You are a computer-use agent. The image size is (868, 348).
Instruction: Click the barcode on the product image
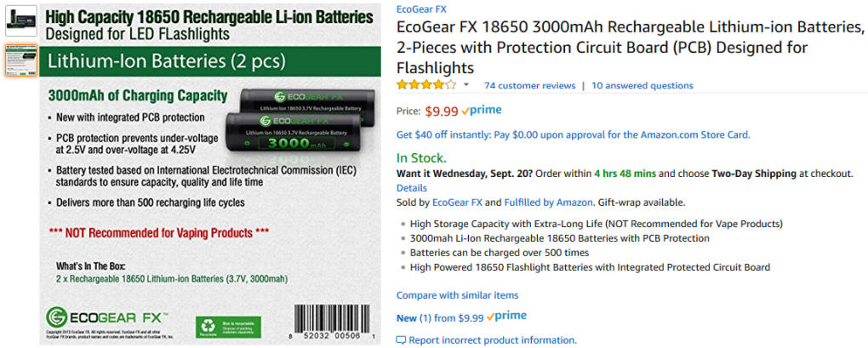pyautogui.click(x=334, y=324)
